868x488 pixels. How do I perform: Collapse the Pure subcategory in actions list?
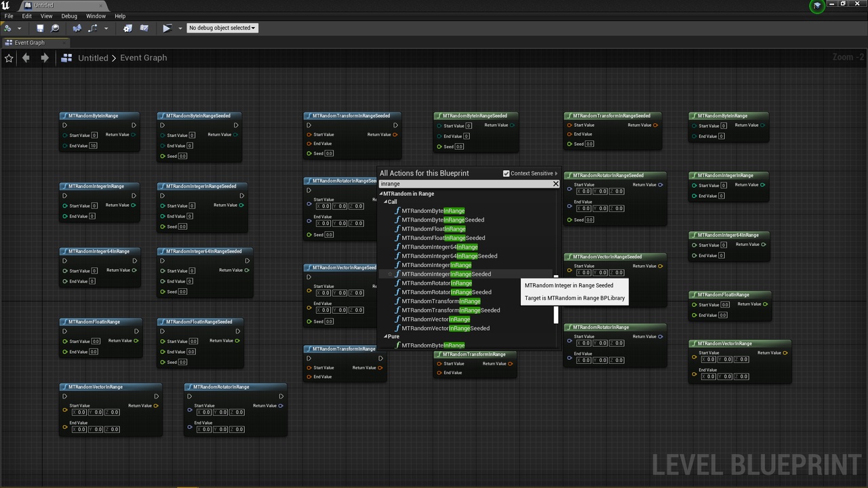pos(385,337)
